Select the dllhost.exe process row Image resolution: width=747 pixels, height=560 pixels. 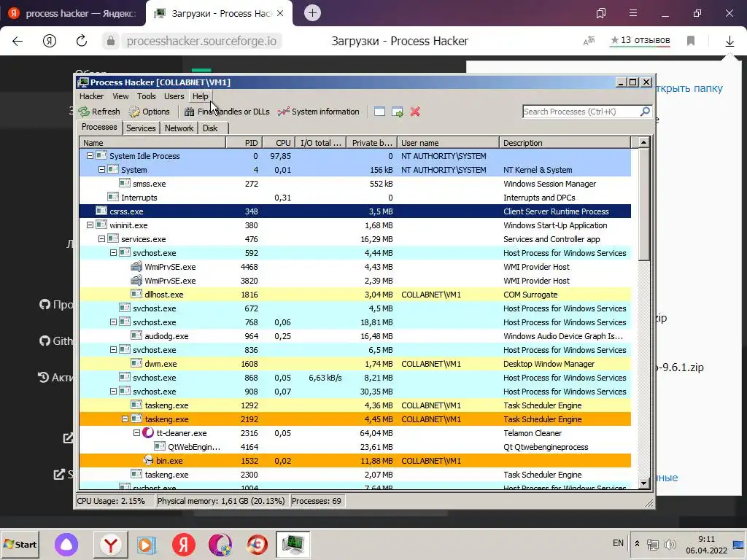(x=355, y=295)
